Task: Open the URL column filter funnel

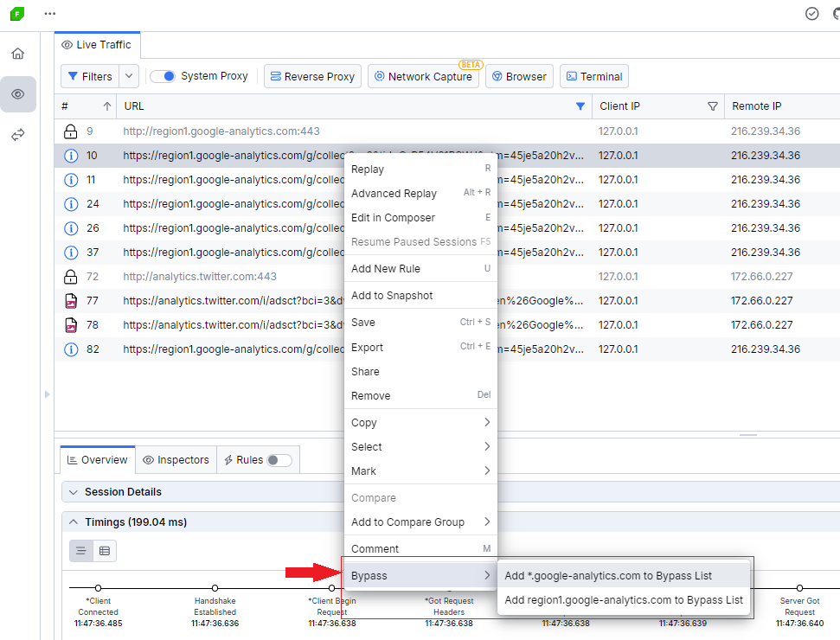Action: [x=580, y=104]
